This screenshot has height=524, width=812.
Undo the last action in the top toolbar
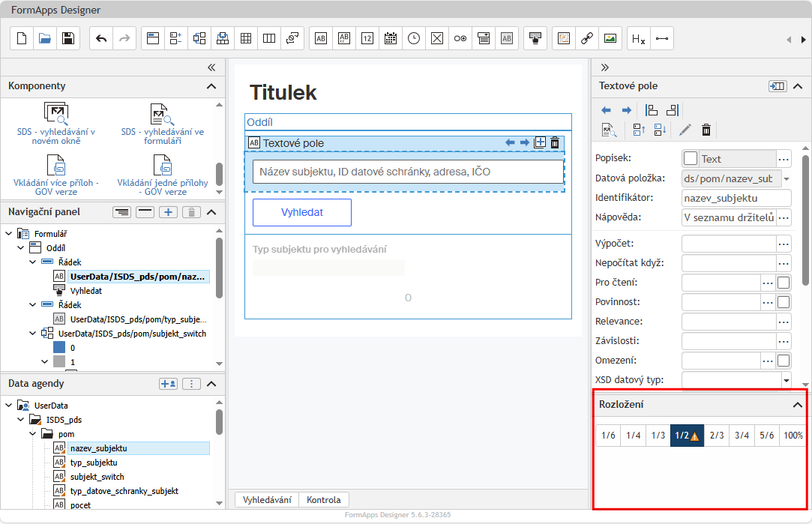click(x=101, y=38)
